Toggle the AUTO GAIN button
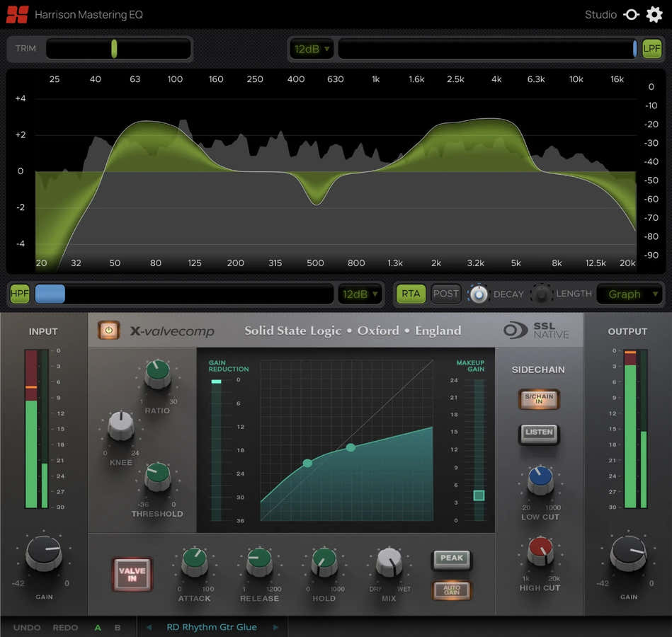 pyautogui.click(x=452, y=590)
